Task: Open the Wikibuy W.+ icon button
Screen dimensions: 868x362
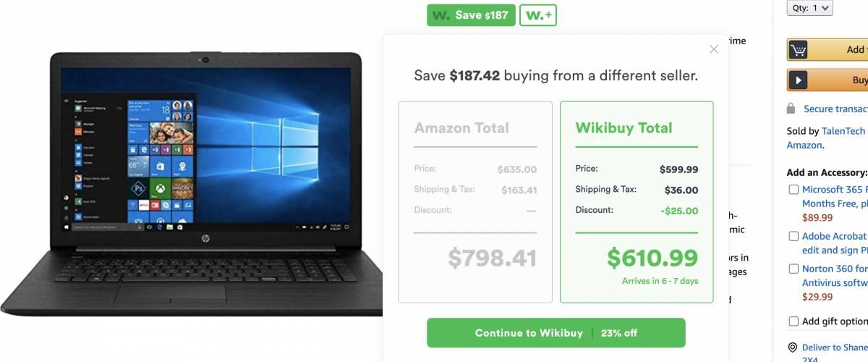Action: click(538, 15)
